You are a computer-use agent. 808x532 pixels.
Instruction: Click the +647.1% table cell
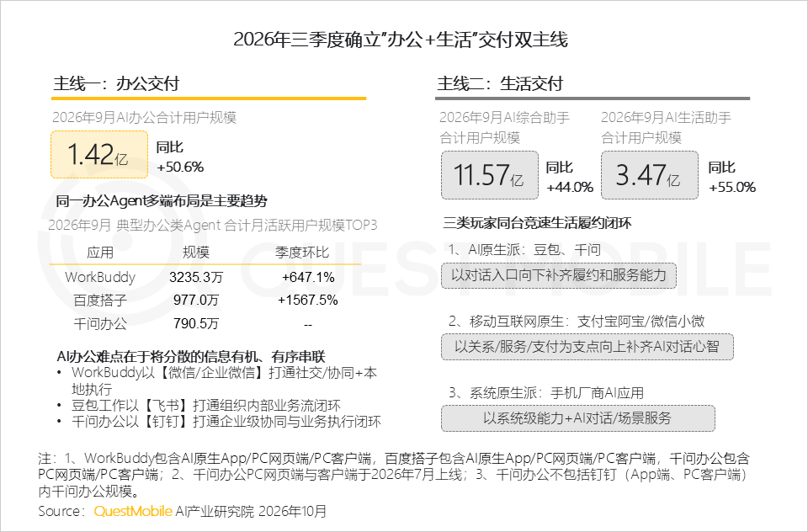pos(308,277)
